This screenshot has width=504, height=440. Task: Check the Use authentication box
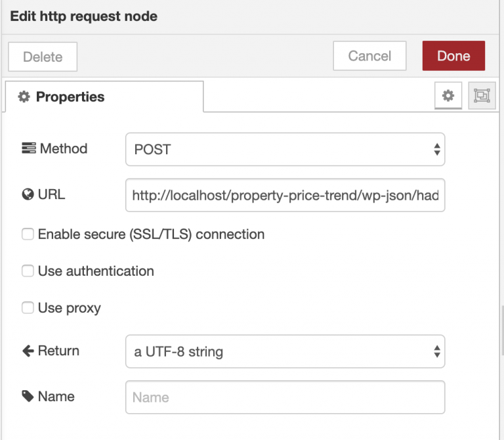coord(28,271)
